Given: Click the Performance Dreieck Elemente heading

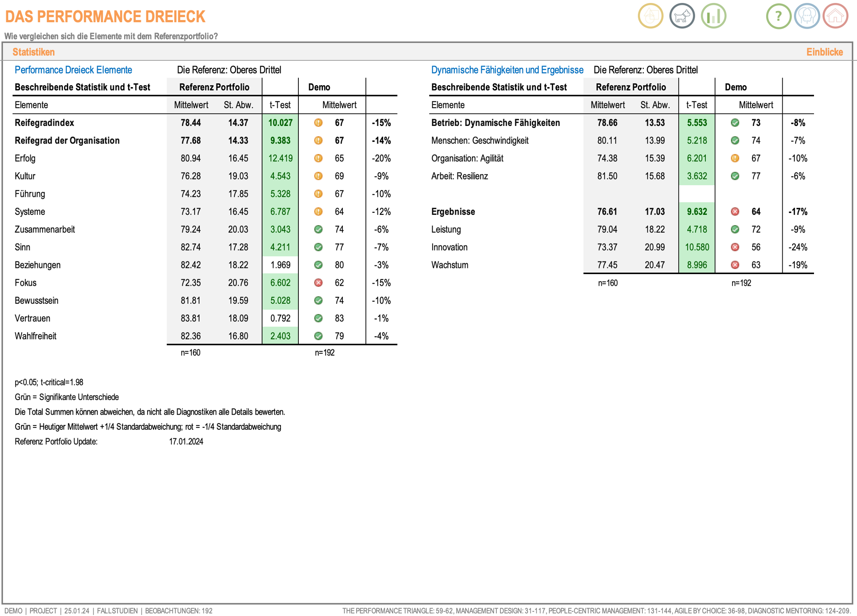Looking at the screenshot, I should (73, 70).
